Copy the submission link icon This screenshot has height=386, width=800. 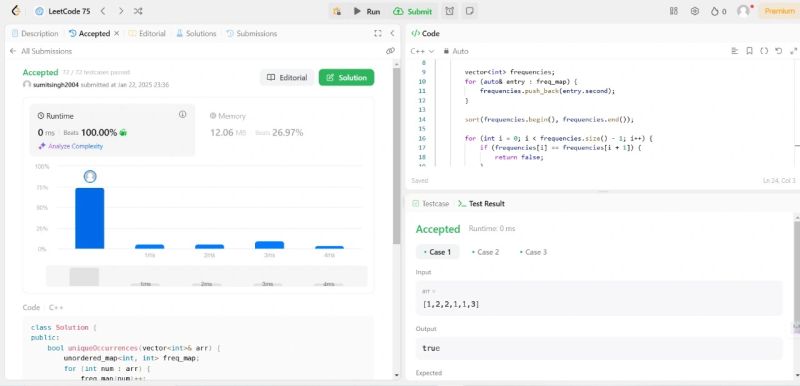click(x=390, y=51)
